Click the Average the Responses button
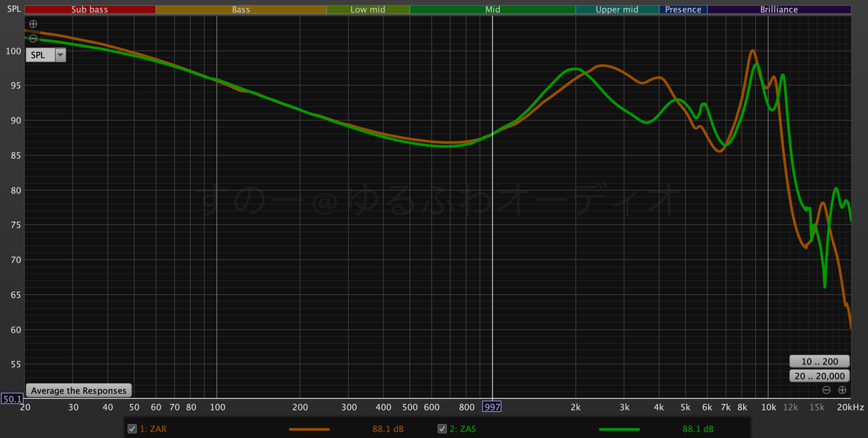Viewport: 868px width, 438px height. (x=79, y=390)
